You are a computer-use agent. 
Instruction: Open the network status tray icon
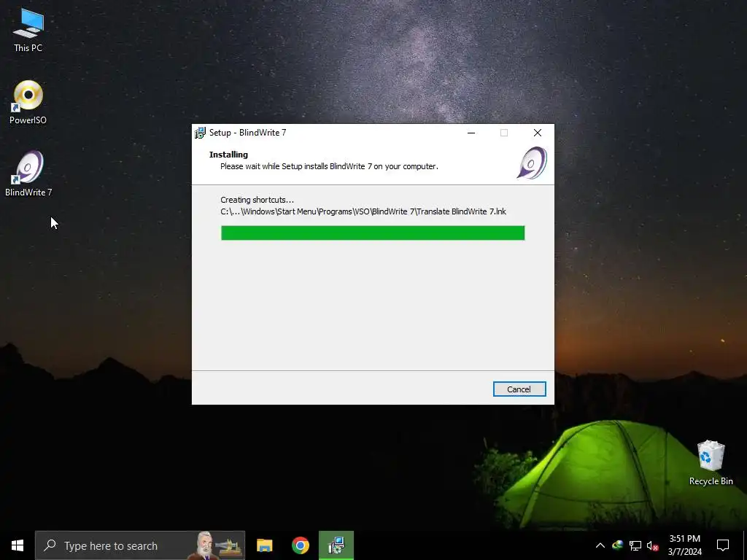635,545
